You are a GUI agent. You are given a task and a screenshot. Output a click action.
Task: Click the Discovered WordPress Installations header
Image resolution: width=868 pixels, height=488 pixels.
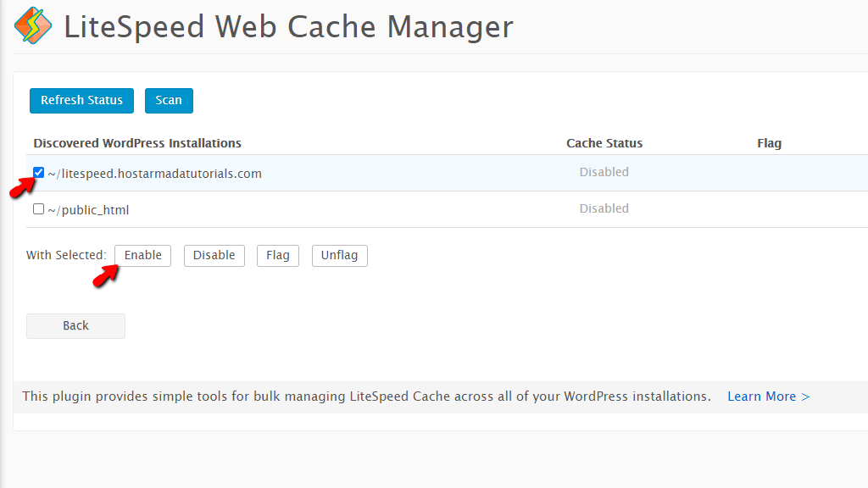click(137, 143)
